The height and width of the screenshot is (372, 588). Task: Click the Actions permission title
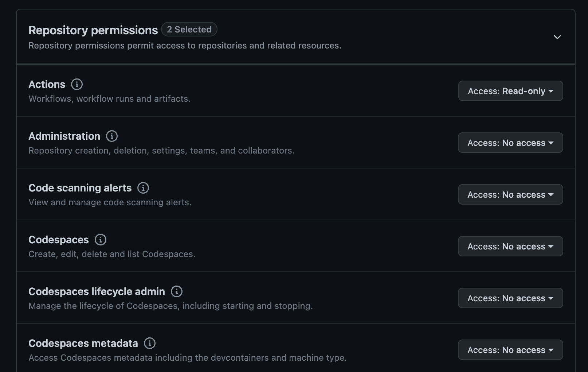(47, 84)
